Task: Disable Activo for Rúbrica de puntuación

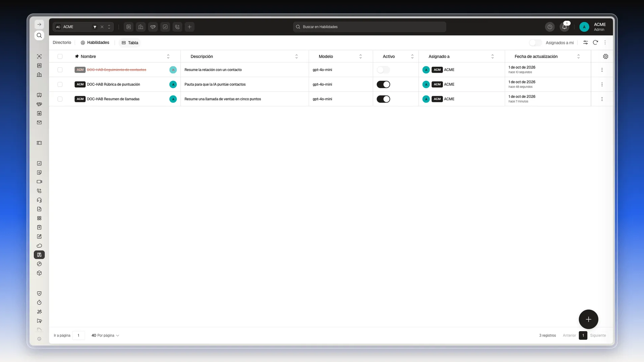Action: point(383,84)
